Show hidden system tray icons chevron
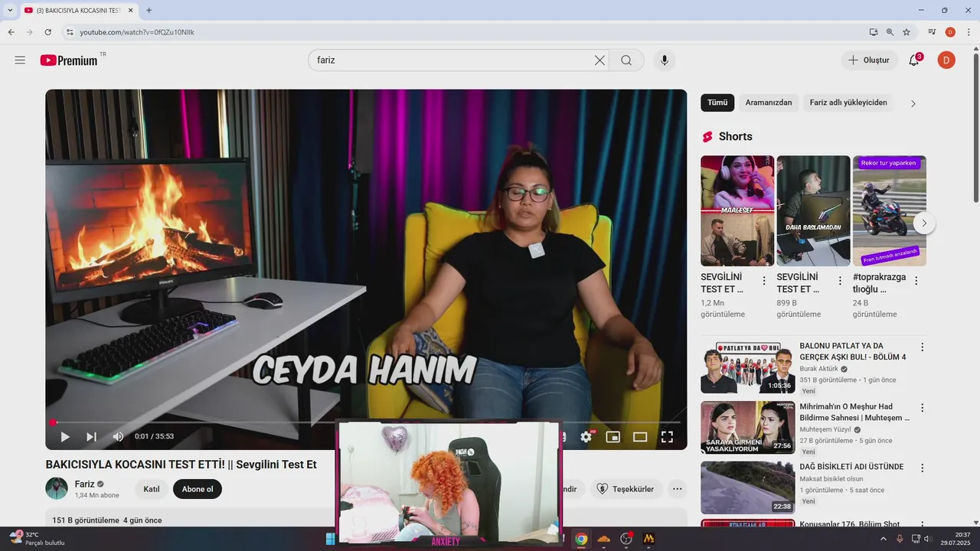Viewport: 980px width, 551px height. pyautogui.click(x=883, y=539)
